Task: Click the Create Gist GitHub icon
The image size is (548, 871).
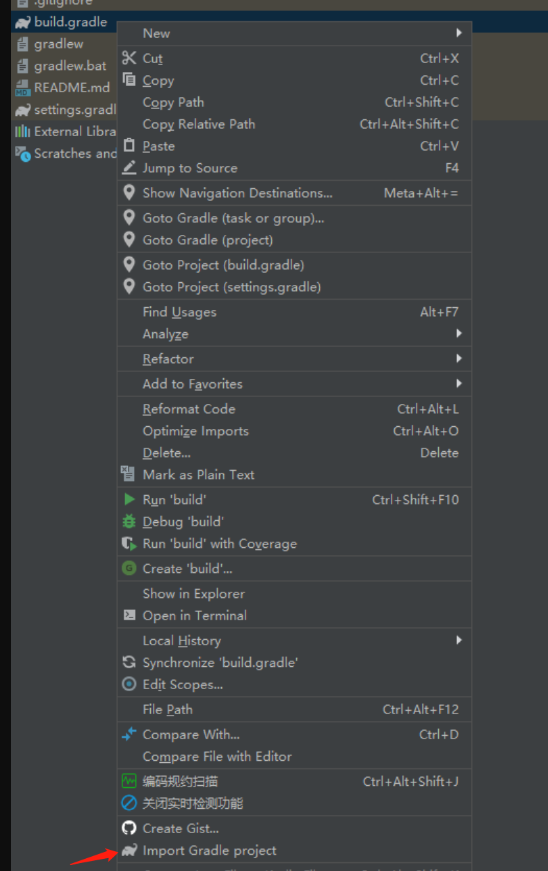Action: 129,828
